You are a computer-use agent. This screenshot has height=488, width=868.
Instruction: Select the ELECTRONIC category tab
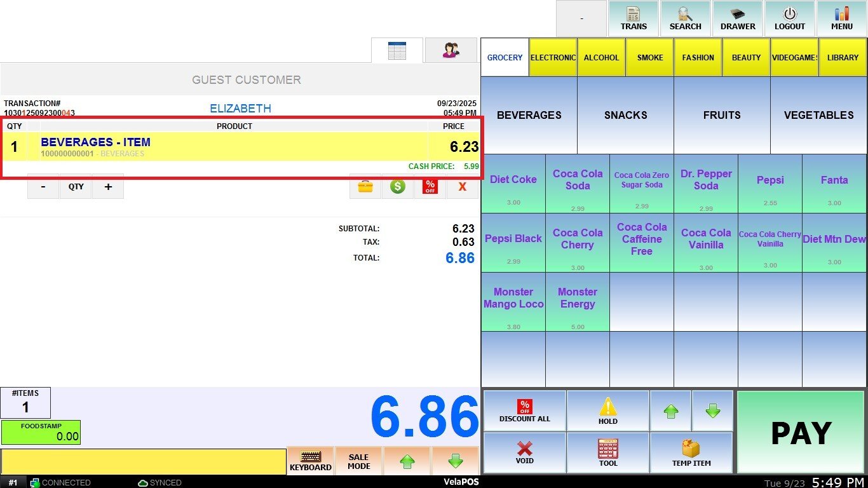click(553, 57)
